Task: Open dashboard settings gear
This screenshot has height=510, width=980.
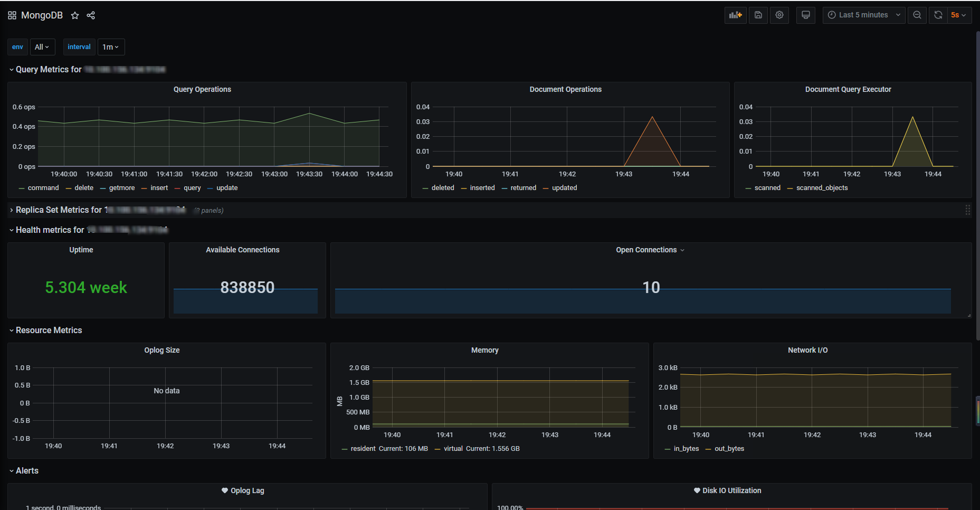Action: 779,15
